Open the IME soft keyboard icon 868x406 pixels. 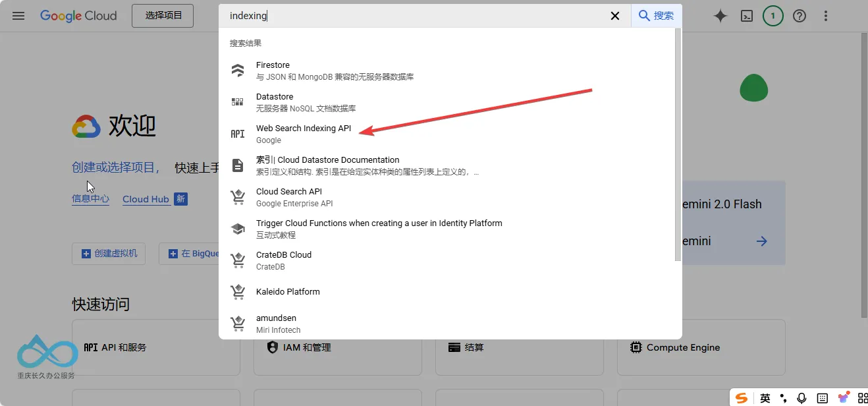(822, 398)
